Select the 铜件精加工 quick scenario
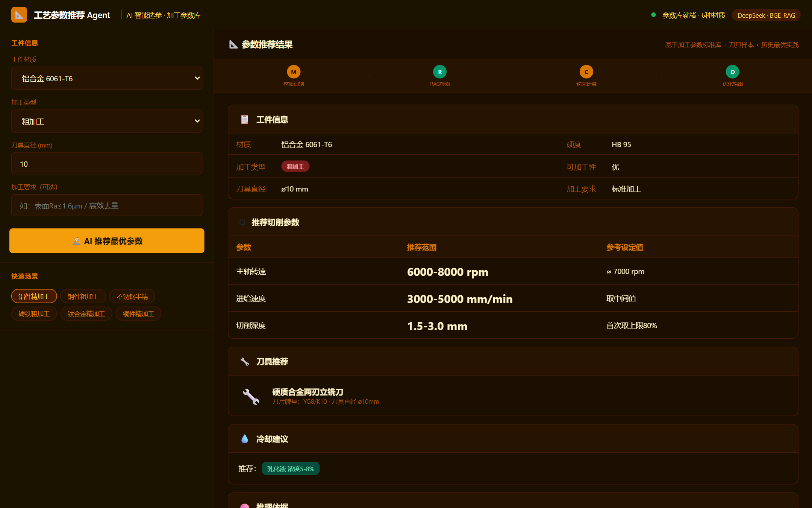 click(x=138, y=313)
